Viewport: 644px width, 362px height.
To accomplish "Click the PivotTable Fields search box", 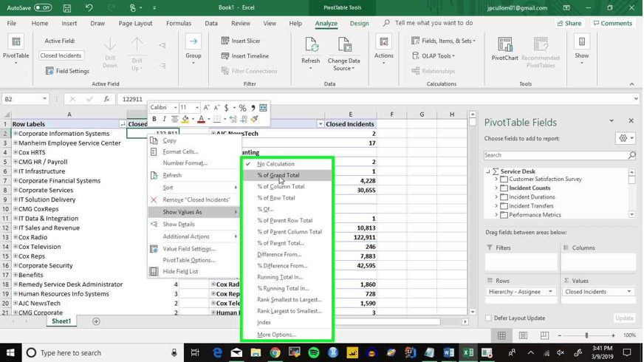I will (x=559, y=155).
